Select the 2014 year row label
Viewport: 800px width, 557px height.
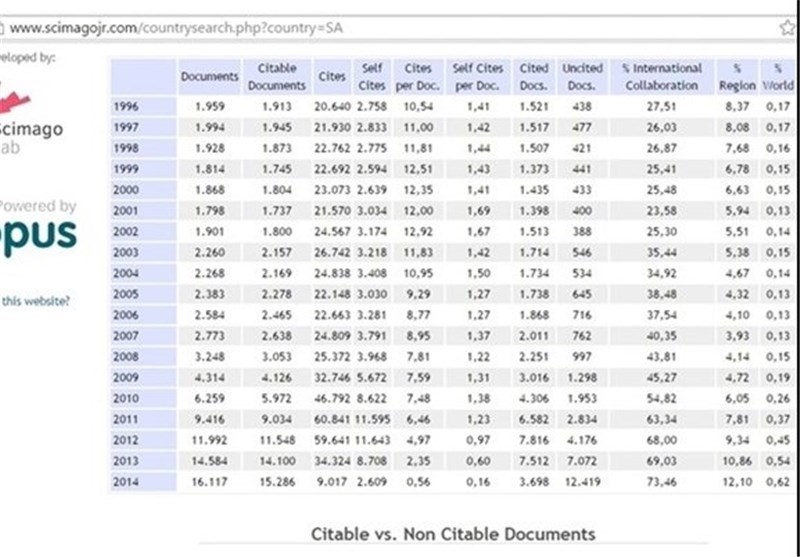point(126,482)
